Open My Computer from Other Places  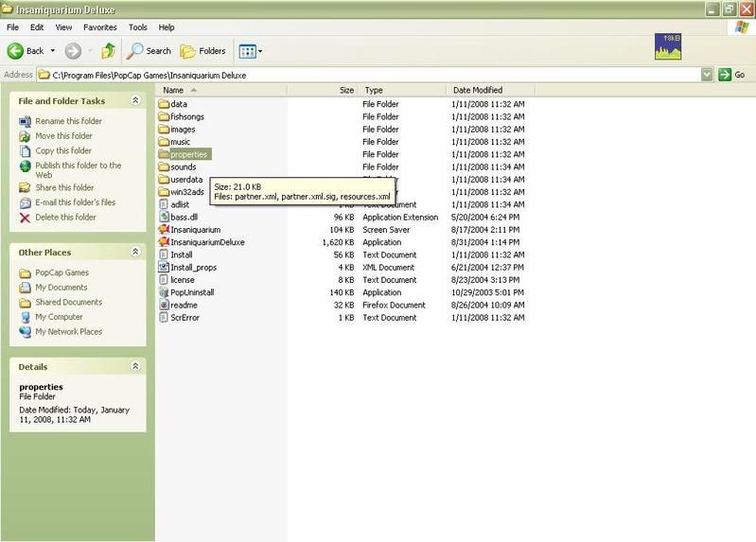tap(59, 317)
